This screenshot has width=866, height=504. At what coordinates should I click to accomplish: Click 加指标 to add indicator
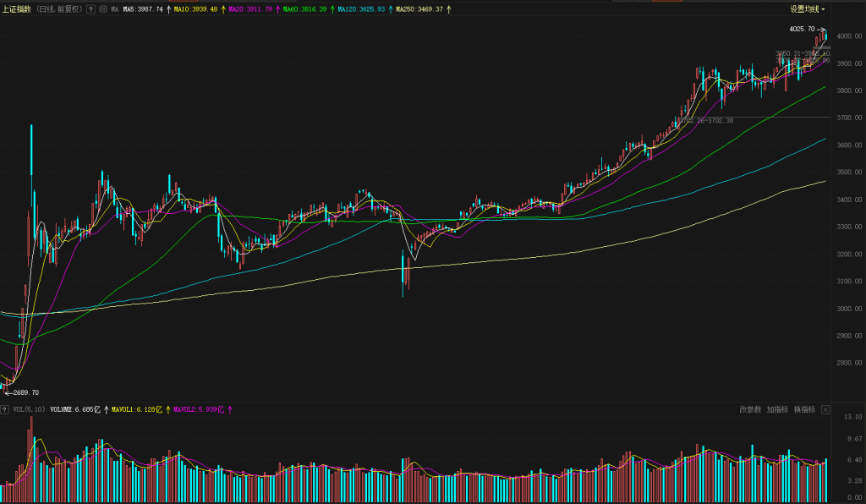click(x=777, y=409)
